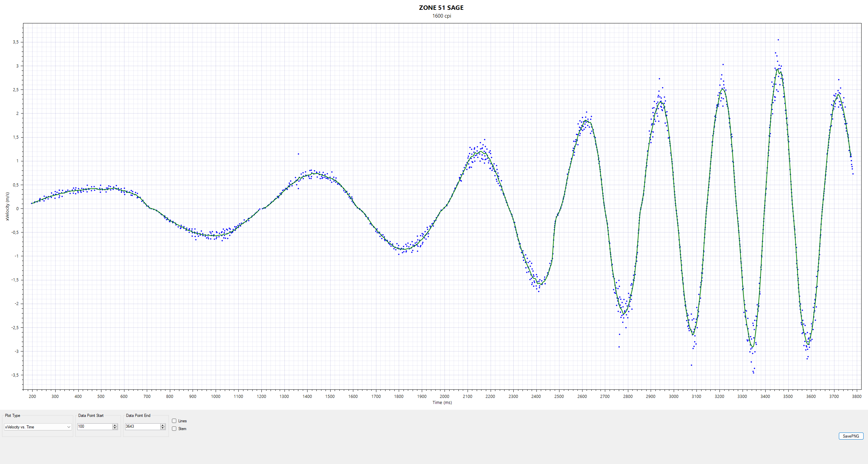The image size is (868, 464).
Task: Click the Data Point Start label
Action: click(91, 415)
